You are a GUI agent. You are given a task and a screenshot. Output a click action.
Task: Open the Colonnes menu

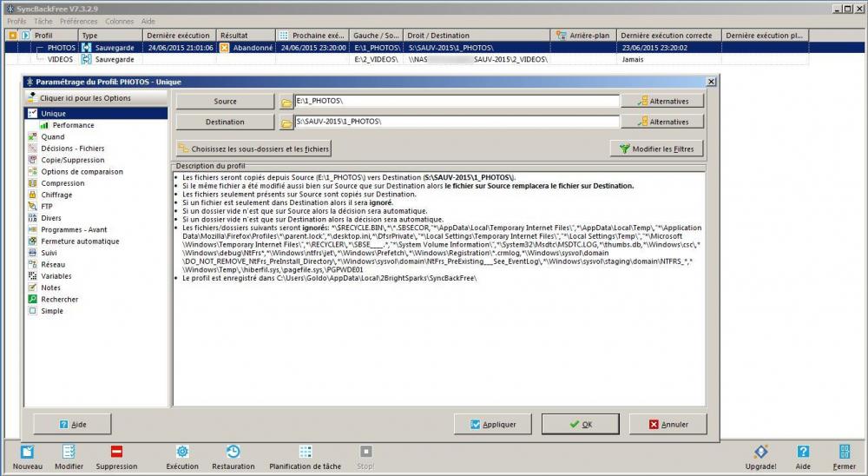pos(120,21)
